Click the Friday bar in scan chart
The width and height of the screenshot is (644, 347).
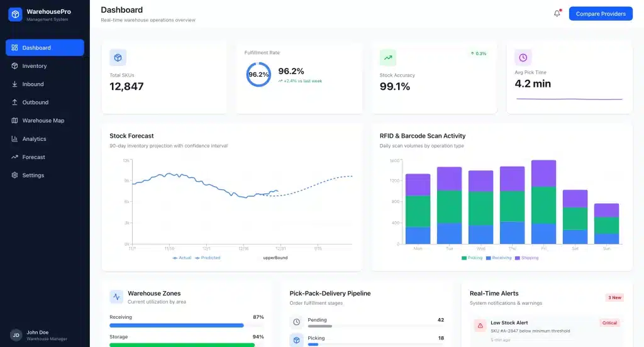[x=543, y=202]
